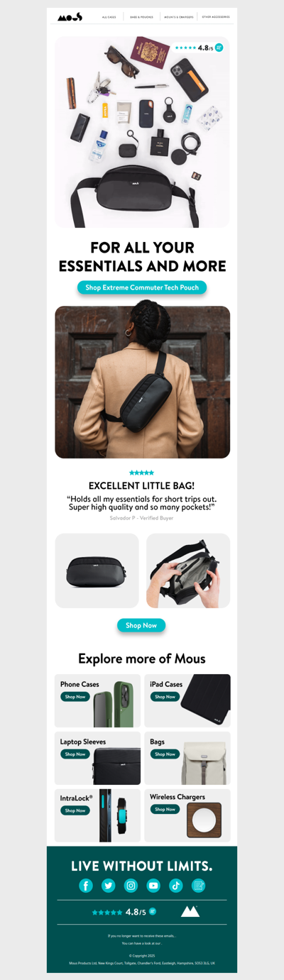Click the footer mountain logo icon

coord(190,911)
